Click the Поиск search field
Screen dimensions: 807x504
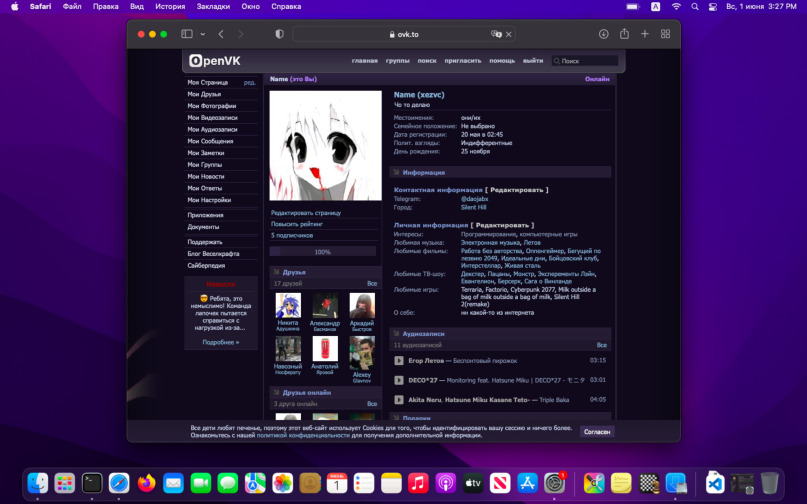(x=586, y=61)
